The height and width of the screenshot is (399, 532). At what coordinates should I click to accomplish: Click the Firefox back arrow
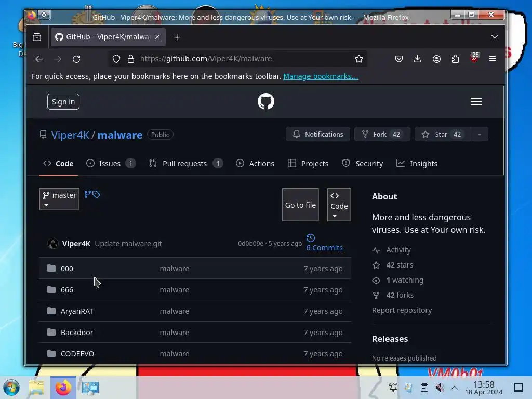click(39, 59)
